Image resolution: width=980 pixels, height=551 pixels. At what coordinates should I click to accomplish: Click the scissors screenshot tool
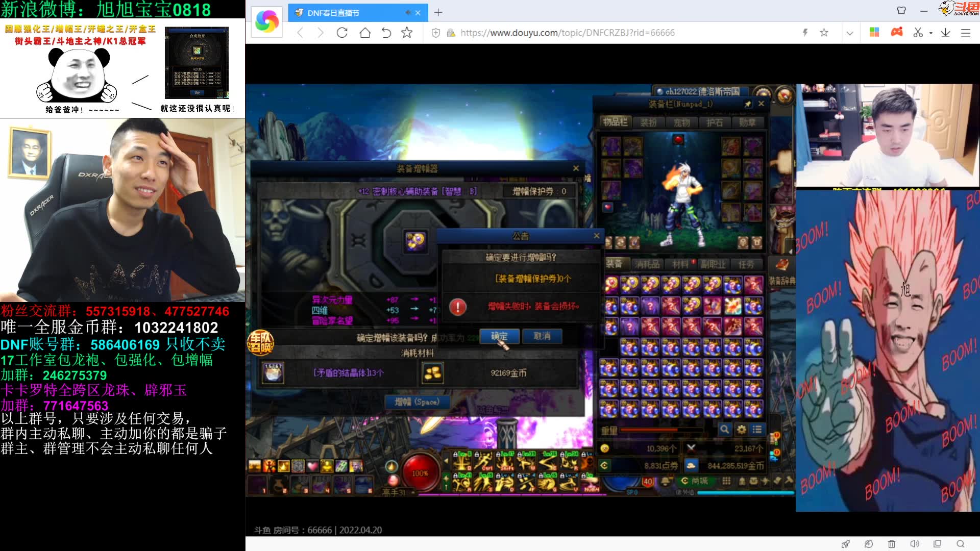918,33
